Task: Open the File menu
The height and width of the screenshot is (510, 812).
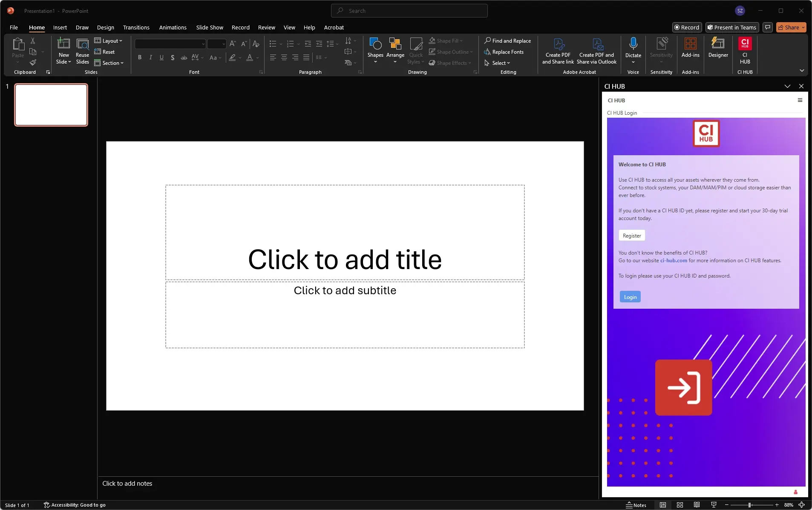Action: [x=14, y=27]
